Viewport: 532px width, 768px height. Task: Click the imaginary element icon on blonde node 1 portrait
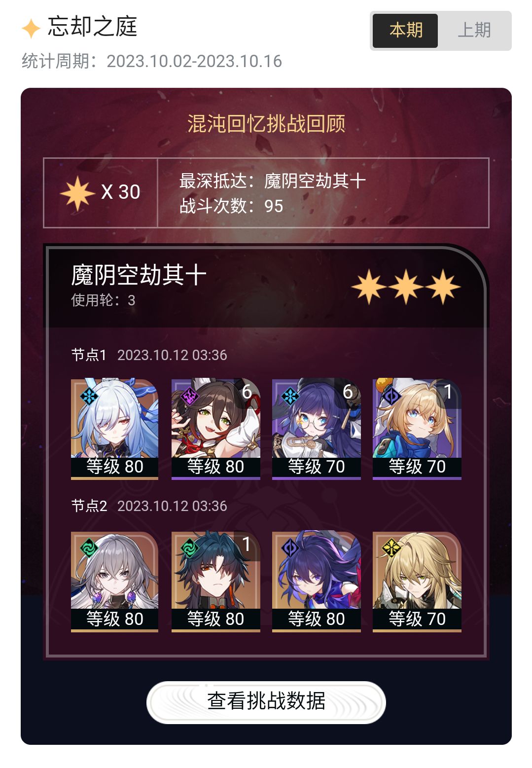(x=391, y=396)
